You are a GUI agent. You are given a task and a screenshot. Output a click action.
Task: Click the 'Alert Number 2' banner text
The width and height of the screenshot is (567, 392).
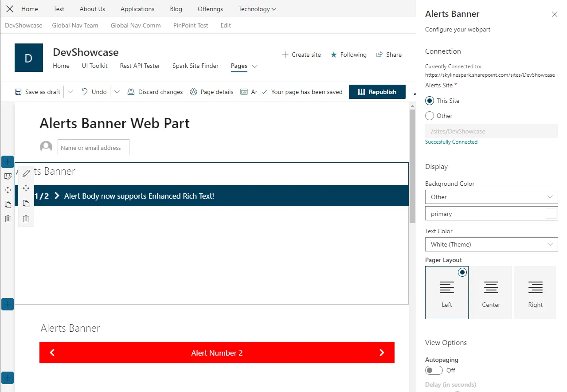[x=217, y=353]
